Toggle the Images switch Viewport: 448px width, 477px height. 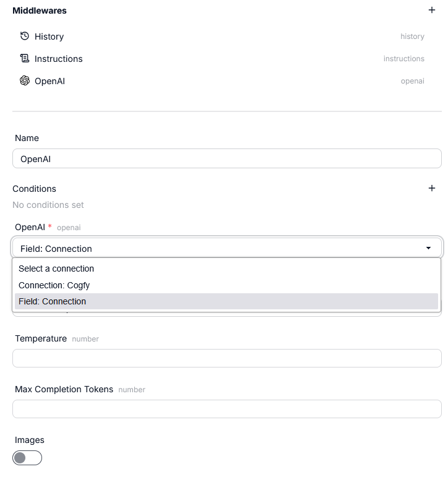pos(27,458)
